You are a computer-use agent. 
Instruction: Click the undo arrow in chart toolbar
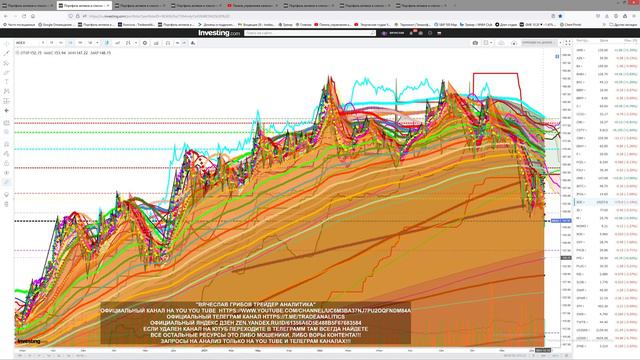tap(178, 43)
